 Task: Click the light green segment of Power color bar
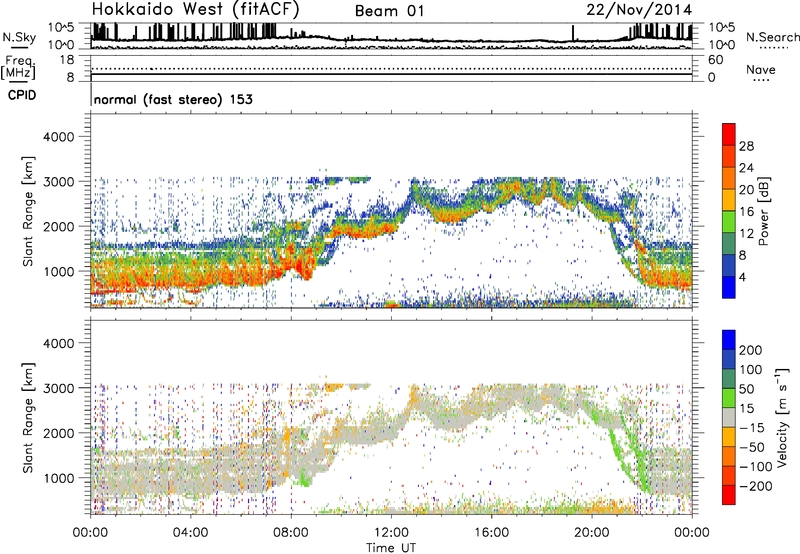(729, 222)
